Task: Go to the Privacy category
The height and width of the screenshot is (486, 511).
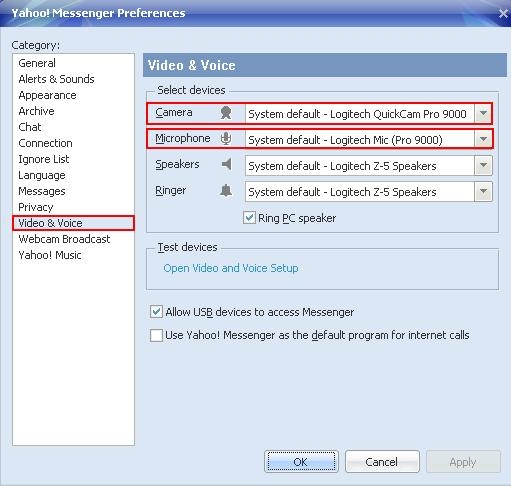Action: point(36,207)
